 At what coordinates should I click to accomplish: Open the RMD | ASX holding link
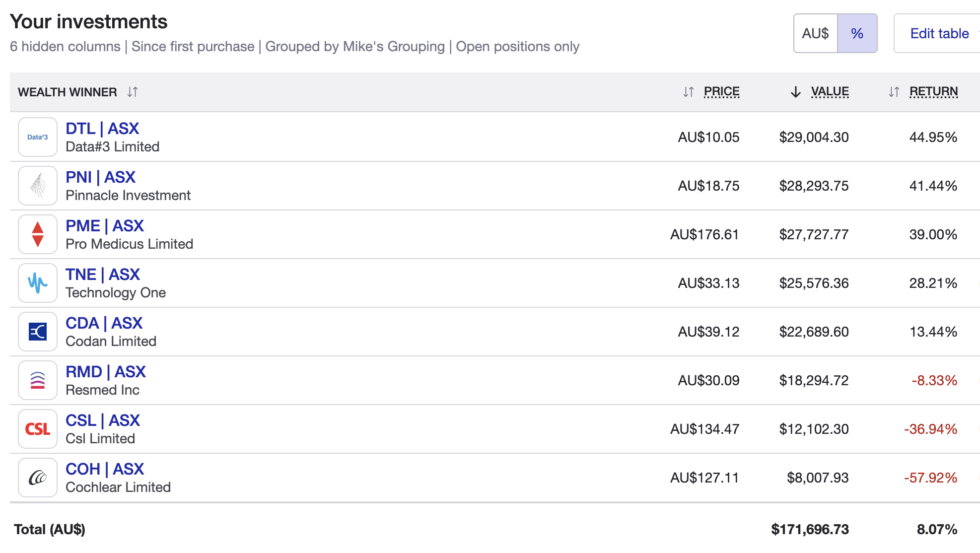(106, 372)
